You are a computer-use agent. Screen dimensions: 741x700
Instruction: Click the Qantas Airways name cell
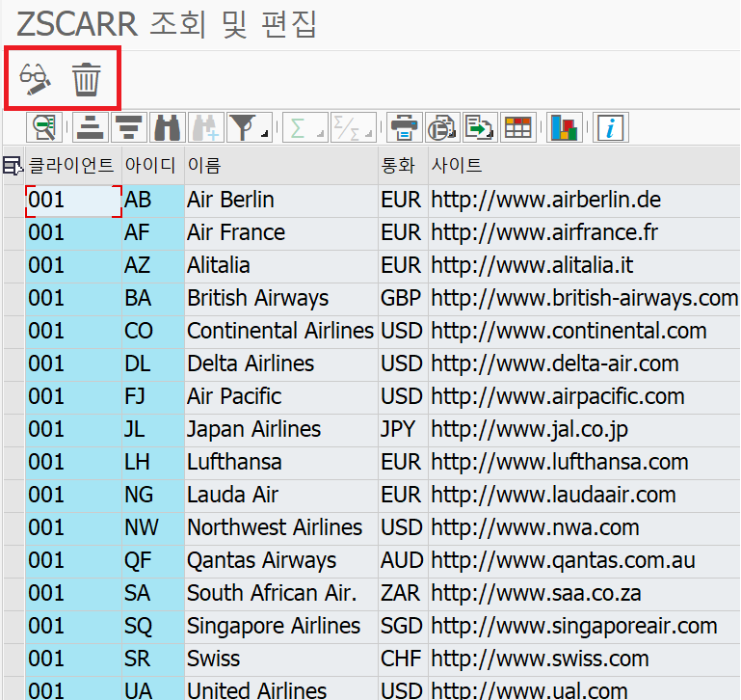pyautogui.click(x=281, y=562)
